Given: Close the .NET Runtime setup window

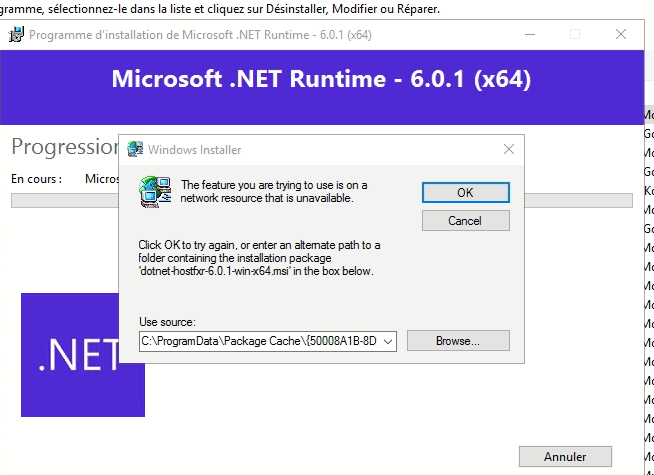Looking at the screenshot, I should pos(621,34).
